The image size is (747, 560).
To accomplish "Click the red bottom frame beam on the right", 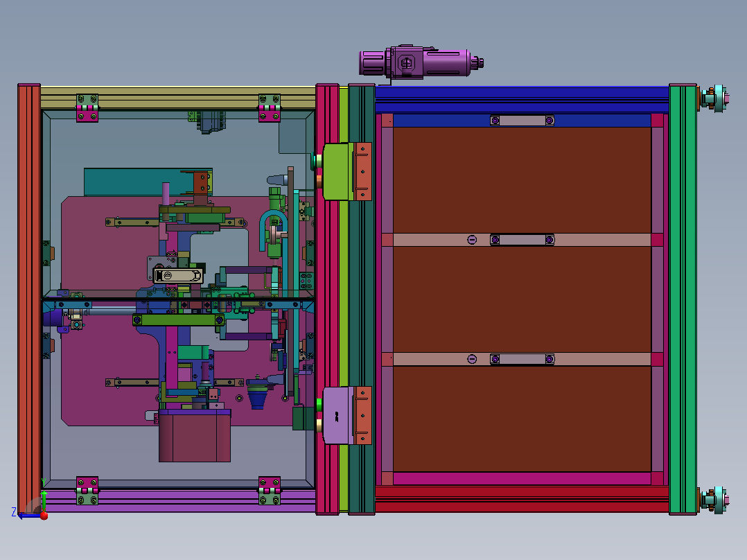I will coord(522,499).
